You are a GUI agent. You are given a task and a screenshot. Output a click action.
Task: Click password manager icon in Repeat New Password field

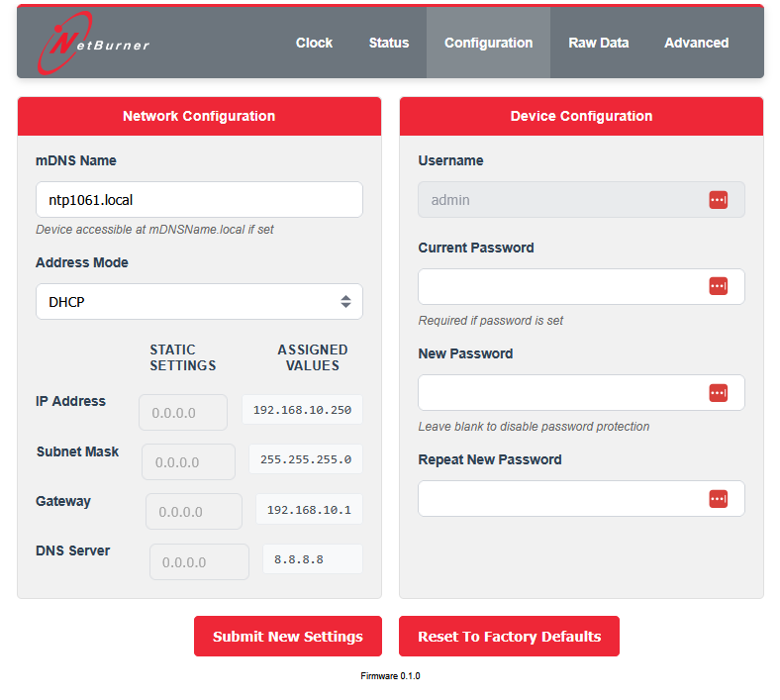click(x=718, y=499)
